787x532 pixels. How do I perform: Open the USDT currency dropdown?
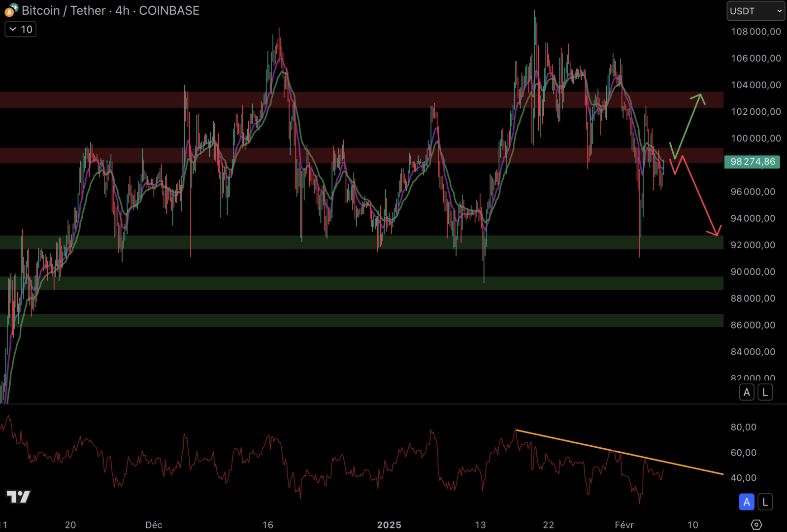(755, 11)
